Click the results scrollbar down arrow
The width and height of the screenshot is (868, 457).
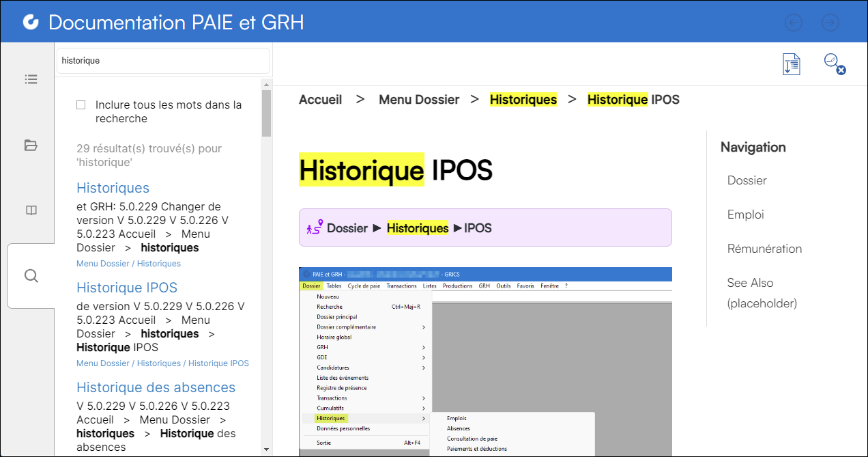(266, 449)
